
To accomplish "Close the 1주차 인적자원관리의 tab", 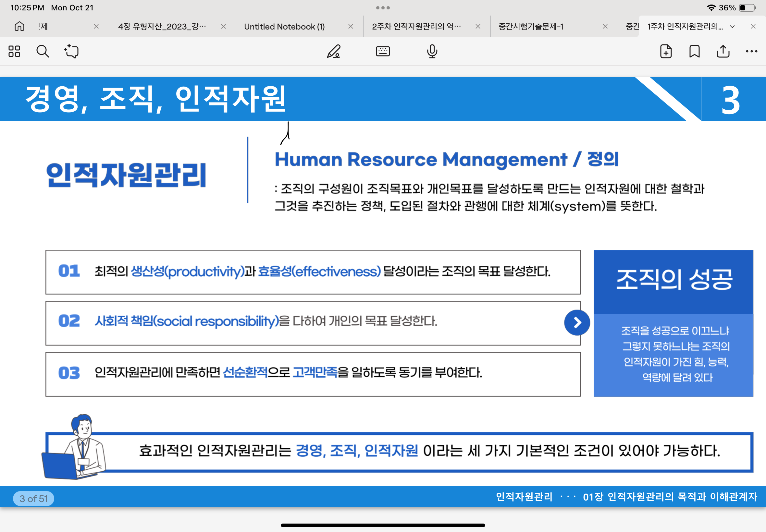I will pos(753,26).
